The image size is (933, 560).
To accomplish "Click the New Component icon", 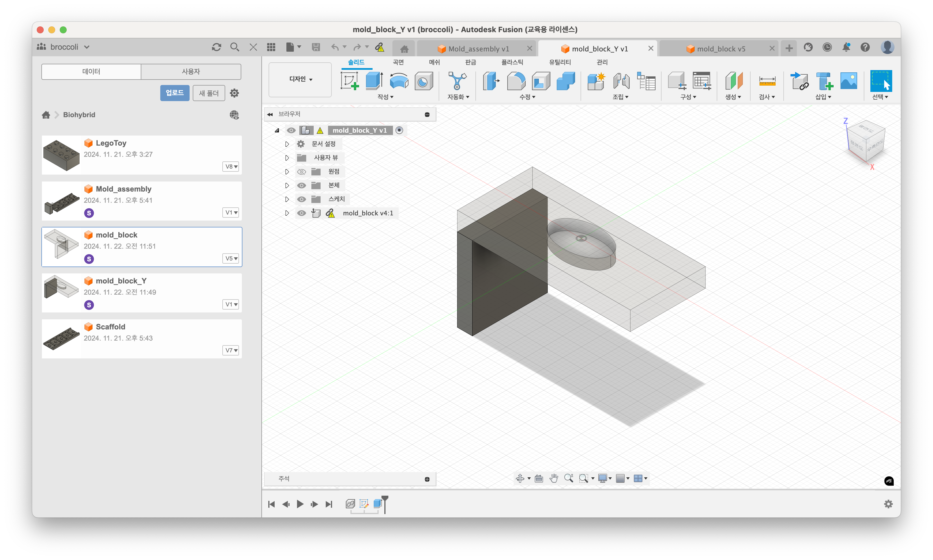I will pyautogui.click(x=596, y=81).
